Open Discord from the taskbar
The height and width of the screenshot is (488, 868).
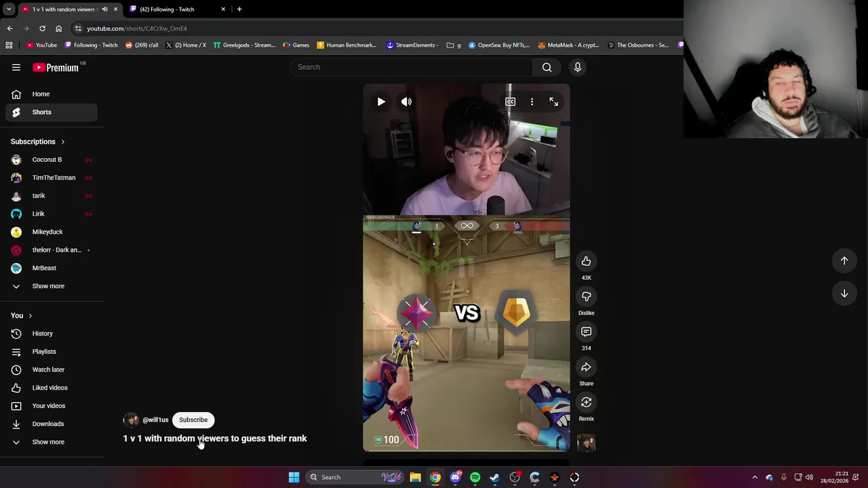coord(455,477)
